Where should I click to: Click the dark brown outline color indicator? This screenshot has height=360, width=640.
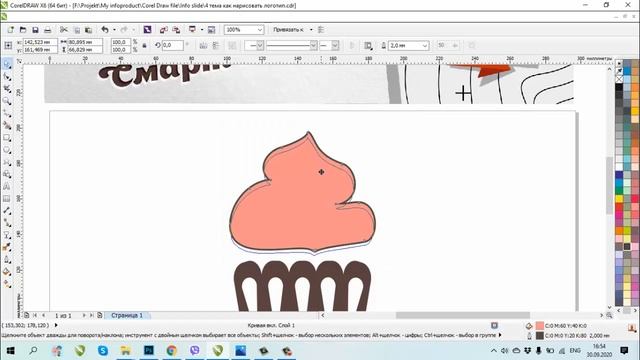[540, 336]
